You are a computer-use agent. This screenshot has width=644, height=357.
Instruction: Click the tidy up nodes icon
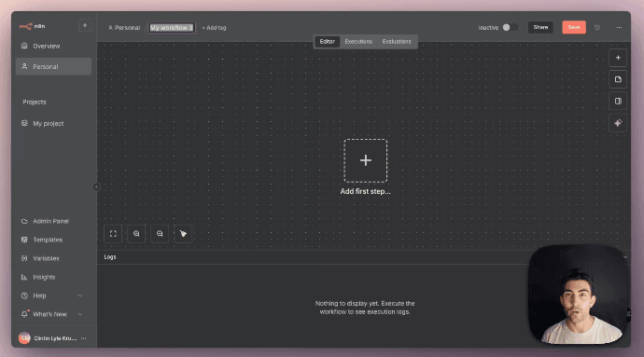pyautogui.click(x=183, y=234)
